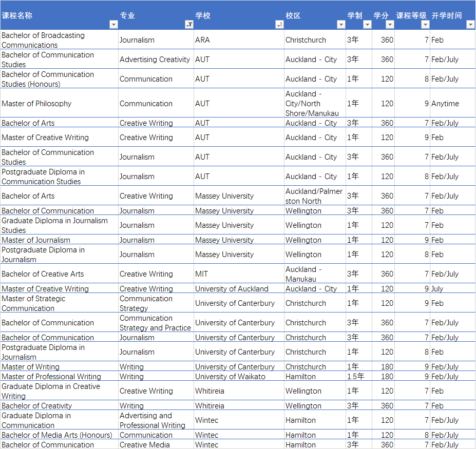Select the Bachelor of Creative Arts cell

[x=59, y=274]
